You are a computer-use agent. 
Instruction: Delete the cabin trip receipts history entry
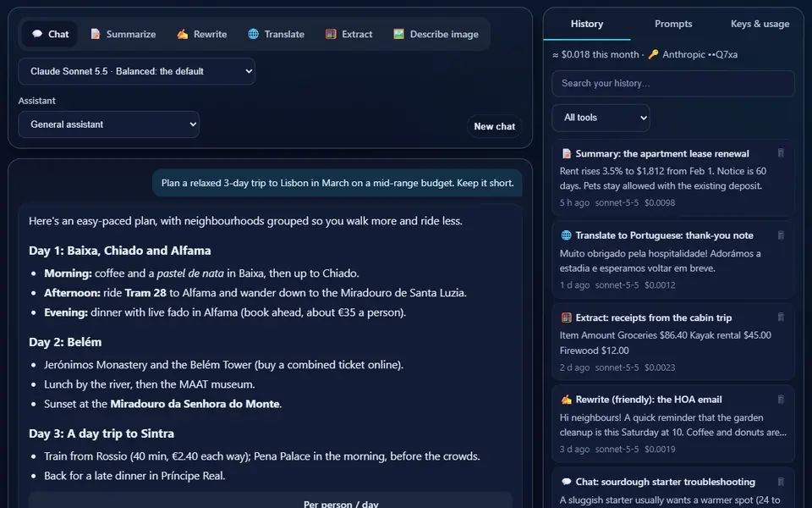(x=781, y=317)
